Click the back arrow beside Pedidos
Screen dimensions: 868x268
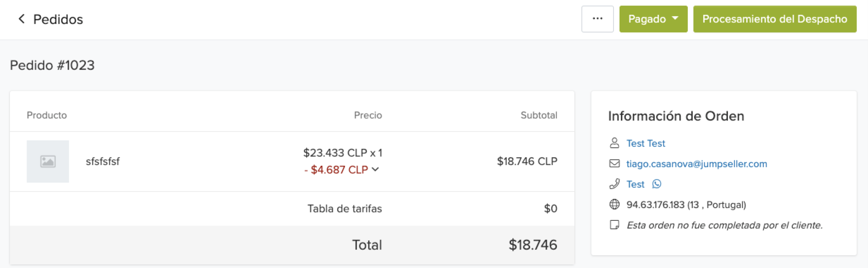tap(22, 19)
